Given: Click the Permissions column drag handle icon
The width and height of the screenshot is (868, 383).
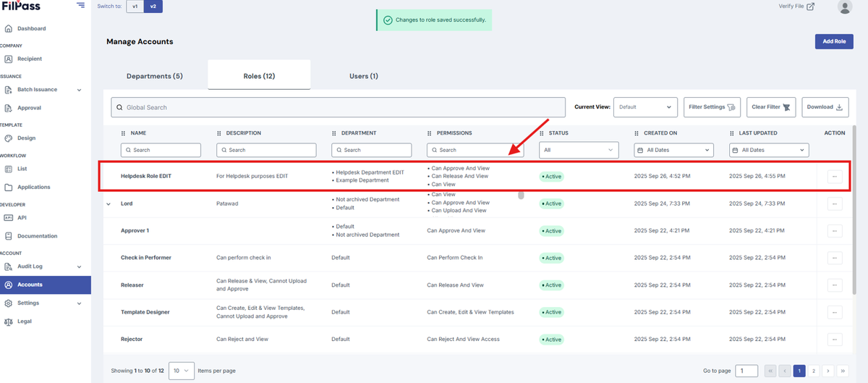Looking at the screenshot, I should (x=430, y=133).
